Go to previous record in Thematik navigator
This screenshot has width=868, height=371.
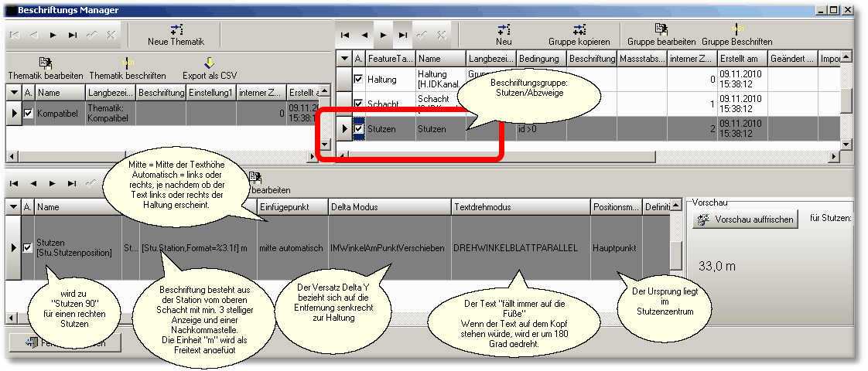(34, 35)
